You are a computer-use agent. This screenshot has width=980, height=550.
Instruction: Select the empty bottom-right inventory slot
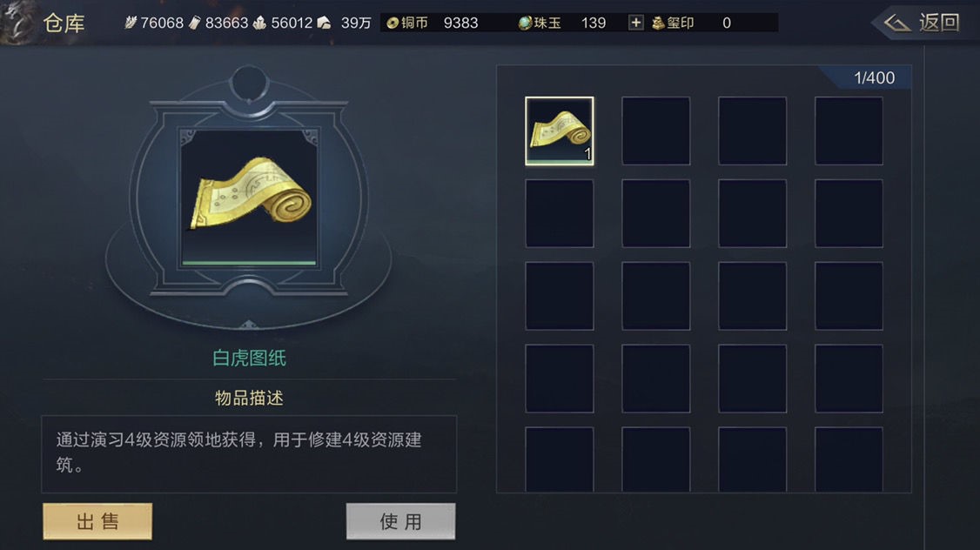pos(849,459)
